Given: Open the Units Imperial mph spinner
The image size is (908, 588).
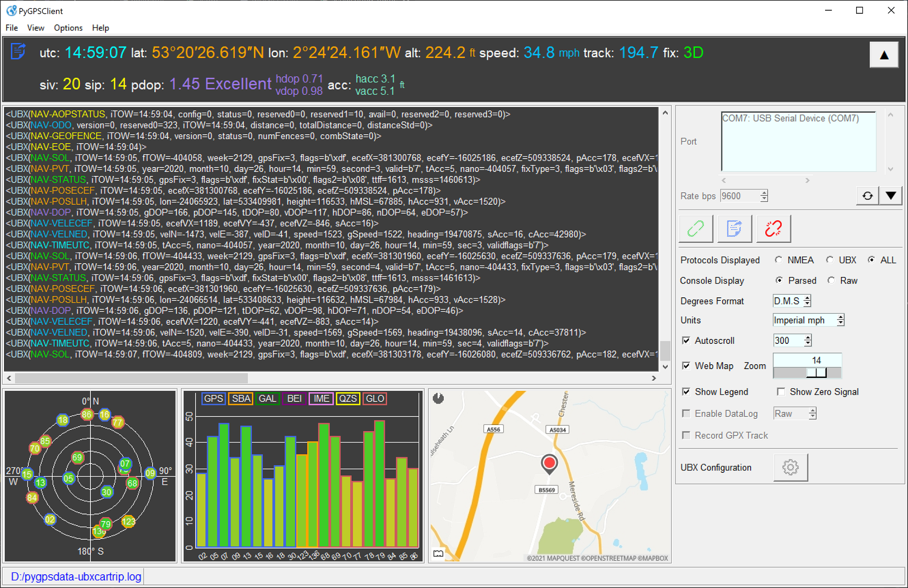Looking at the screenshot, I should pos(840,320).
